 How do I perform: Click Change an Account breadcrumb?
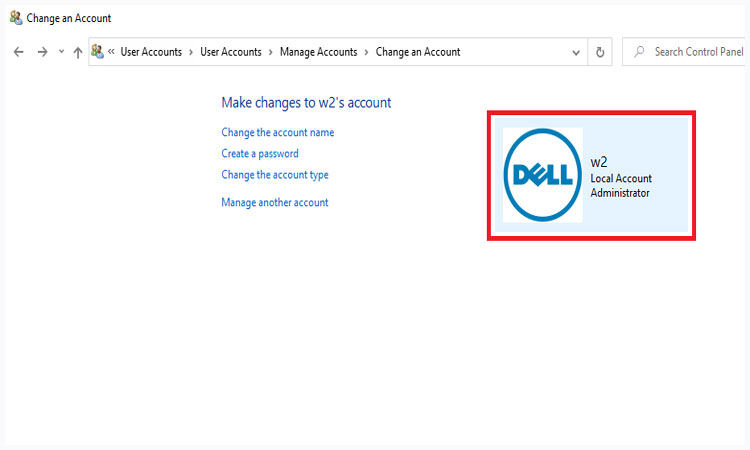[x=418, y=52]
